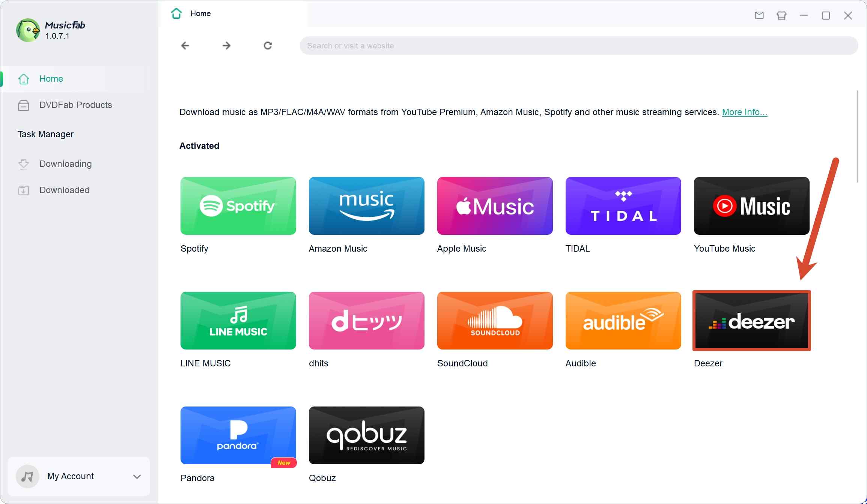Image resolution: width=867 pixels, height=504 pixels.
Task: Open the Pandora tile
Action: pyautogui.click(x=238, y=435)
